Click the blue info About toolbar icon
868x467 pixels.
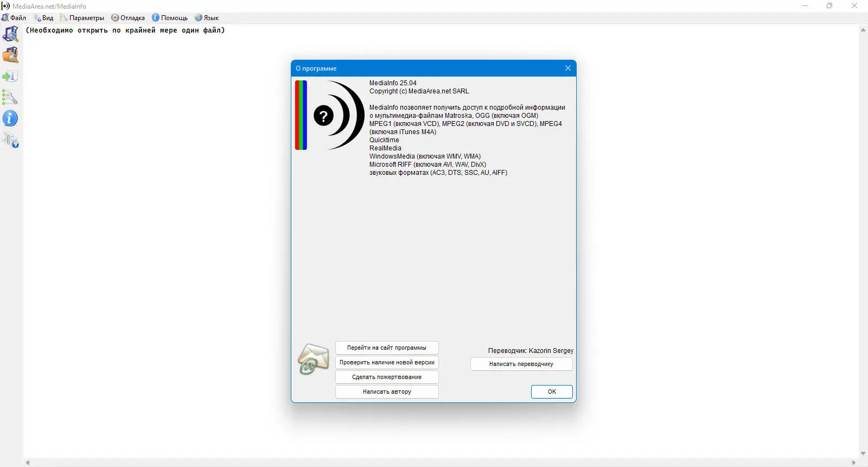[x=10, y=118]
